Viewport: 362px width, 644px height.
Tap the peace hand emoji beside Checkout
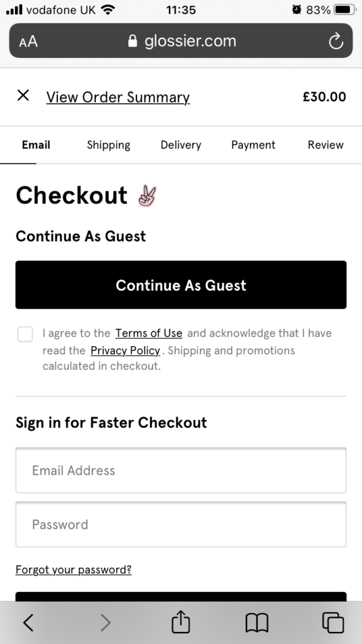click(x=147, y=196)
